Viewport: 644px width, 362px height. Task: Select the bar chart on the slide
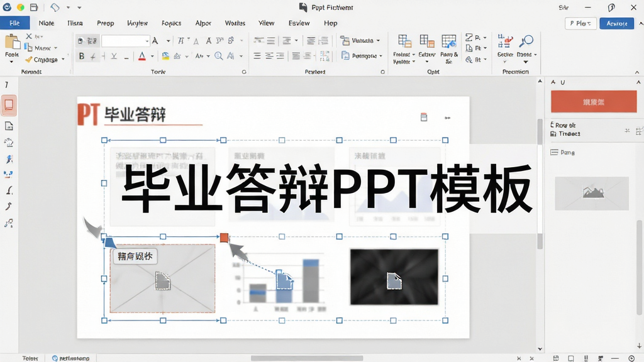(279, 283)
